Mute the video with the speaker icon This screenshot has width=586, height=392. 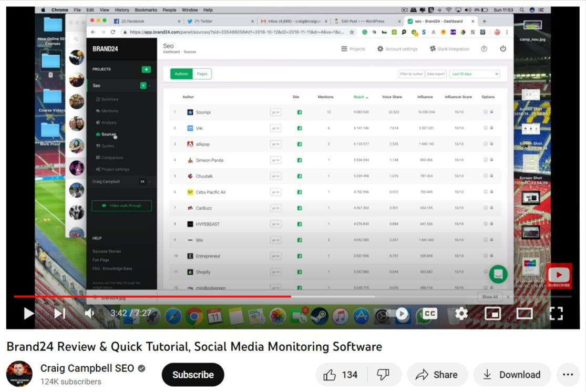[x=90, y=314]
